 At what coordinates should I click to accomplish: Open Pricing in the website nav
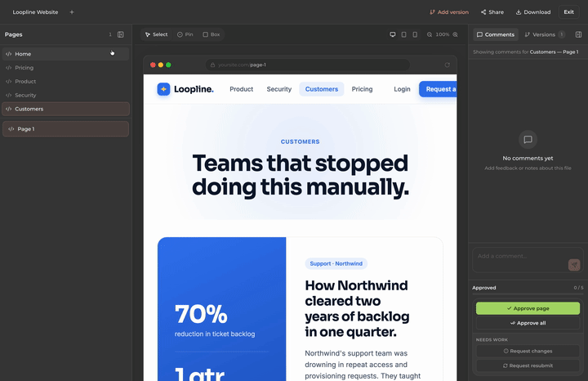click(x=363, y=89)
